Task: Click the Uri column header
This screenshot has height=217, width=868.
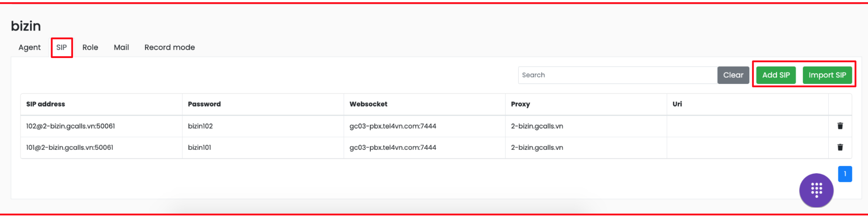Action: 677,104
